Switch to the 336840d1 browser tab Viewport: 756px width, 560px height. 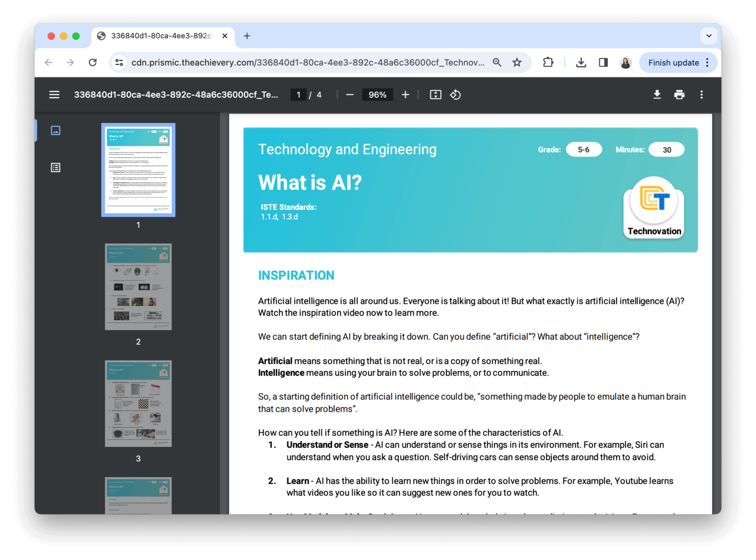[157, 35]
